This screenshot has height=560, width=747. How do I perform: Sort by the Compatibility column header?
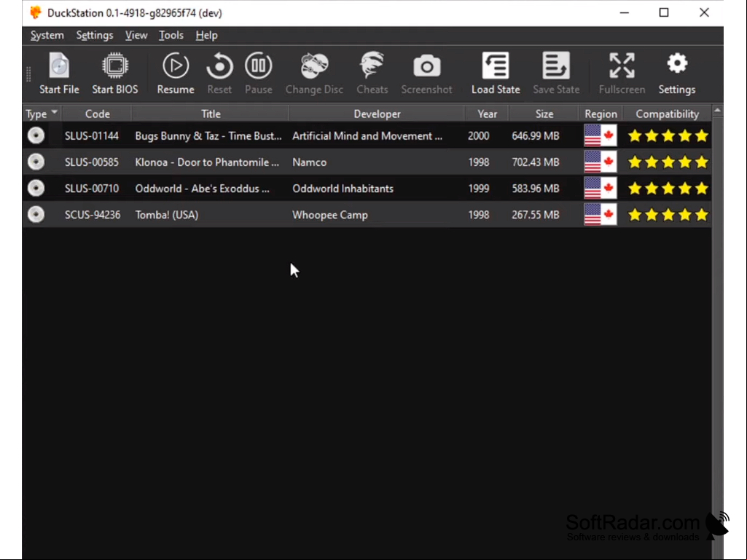(x=667, y=114)
